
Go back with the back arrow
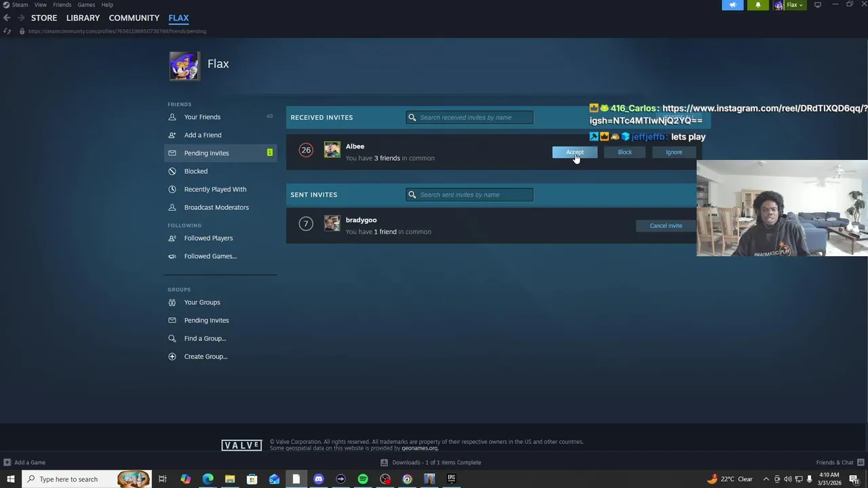[x=7, y=18]
